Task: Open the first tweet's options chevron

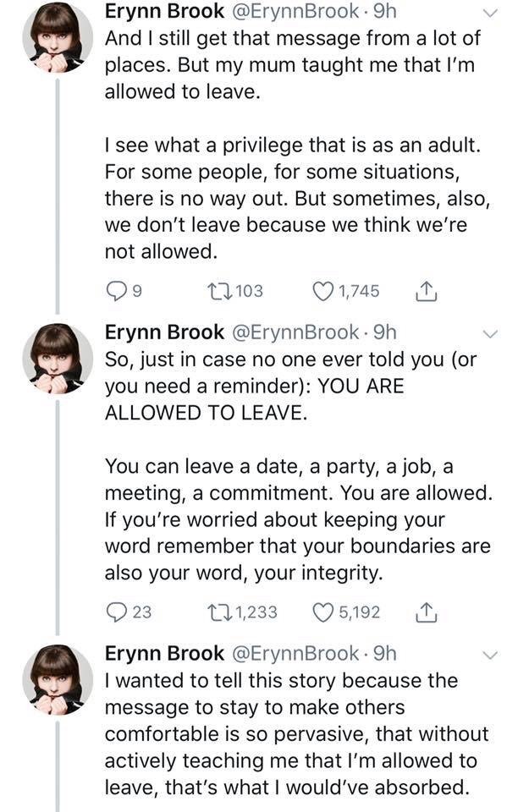Action: tap(491, 12)
